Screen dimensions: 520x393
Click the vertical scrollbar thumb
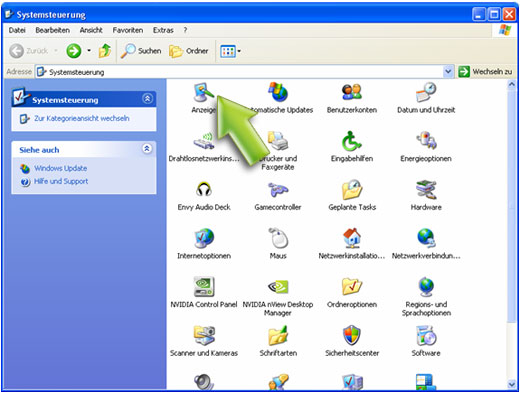(x=512, y=206)
